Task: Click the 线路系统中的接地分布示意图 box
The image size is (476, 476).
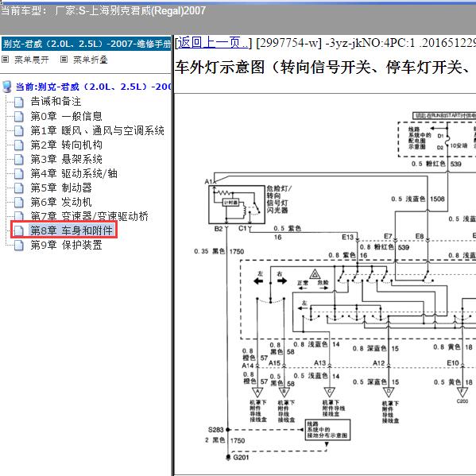Action: click(327, 430)
